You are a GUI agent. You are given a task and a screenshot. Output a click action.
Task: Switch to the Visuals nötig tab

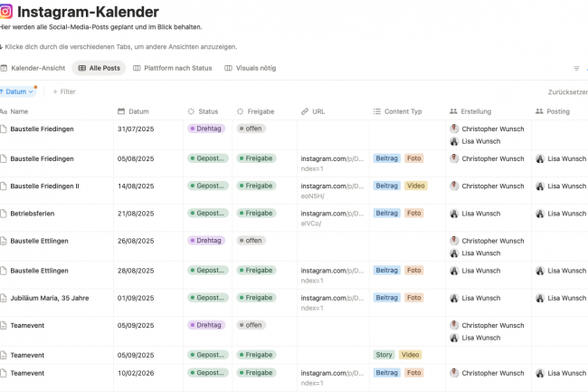(x=250, y=68)
